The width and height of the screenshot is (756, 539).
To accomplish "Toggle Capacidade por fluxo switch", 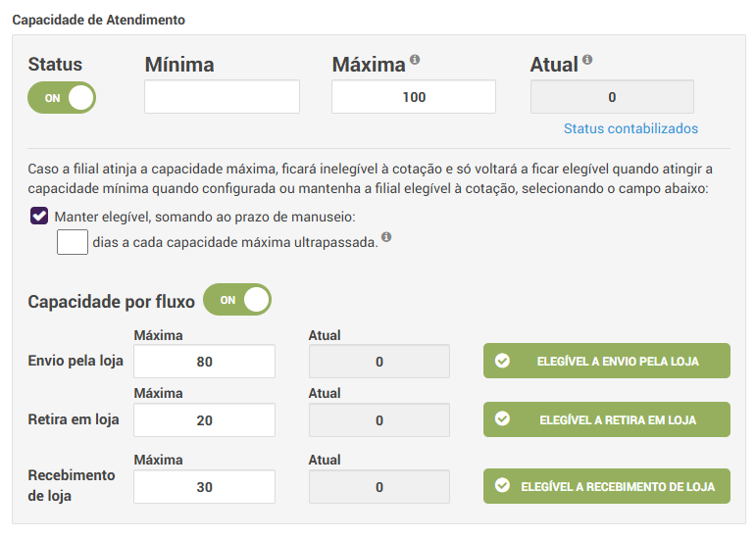I will point(236,300).
